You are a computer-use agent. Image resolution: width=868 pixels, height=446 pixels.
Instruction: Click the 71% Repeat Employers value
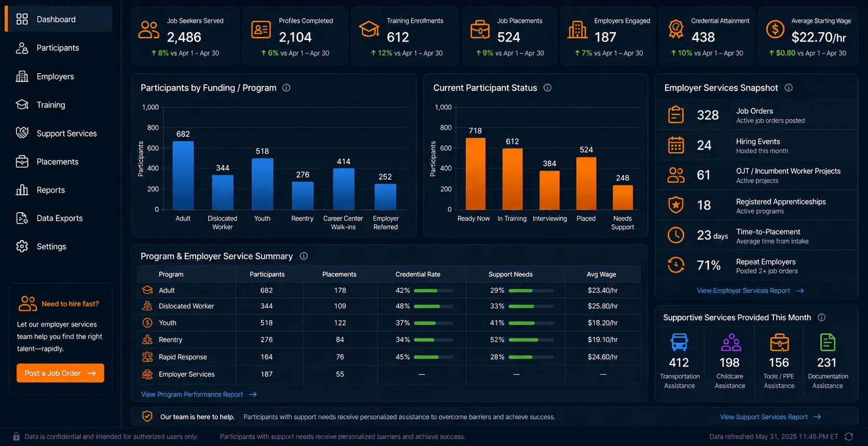coord(709,265)
